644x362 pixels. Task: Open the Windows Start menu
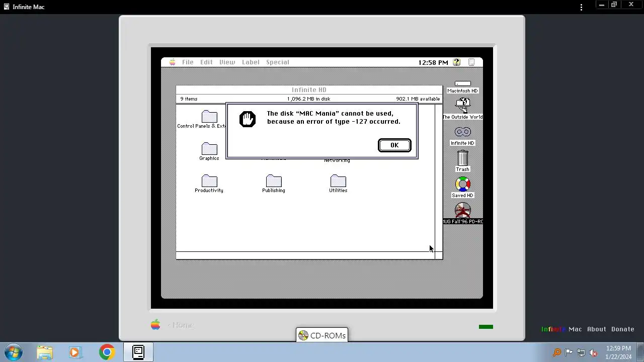tap(14, 352)
